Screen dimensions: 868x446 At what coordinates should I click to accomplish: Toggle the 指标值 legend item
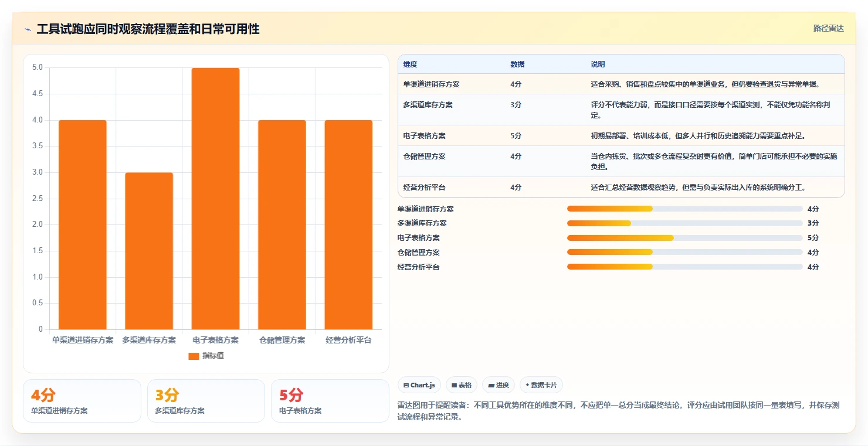(206, 356)
